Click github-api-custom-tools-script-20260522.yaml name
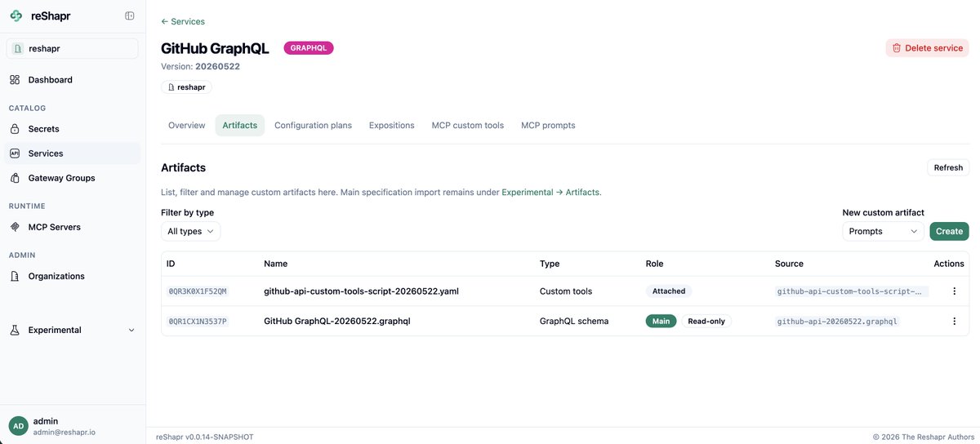 (361, 291)
